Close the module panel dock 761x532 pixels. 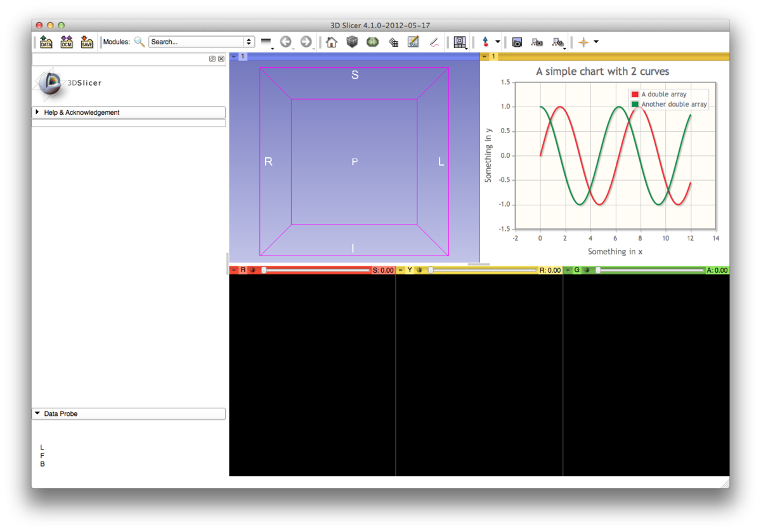click(221, 59)
